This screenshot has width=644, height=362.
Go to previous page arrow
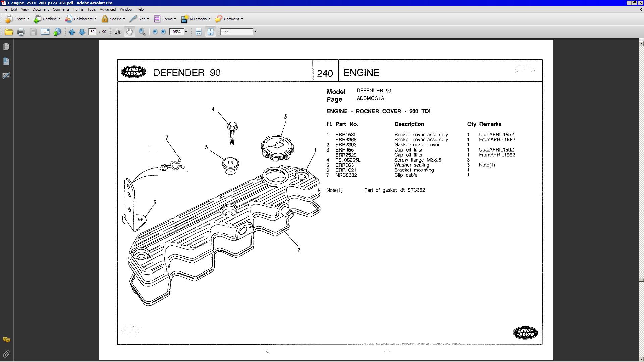(x=72, y=32)
